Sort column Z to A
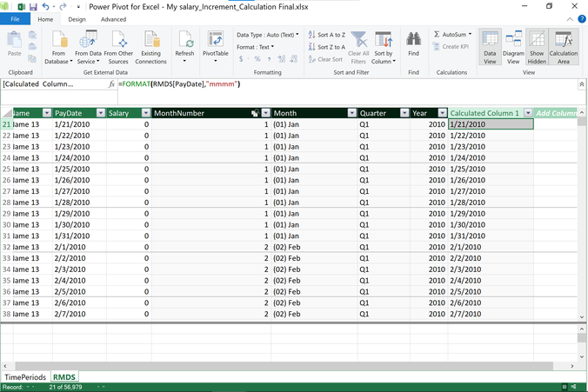Viewport: 588px width, 392px height. (x=327, y=47)
